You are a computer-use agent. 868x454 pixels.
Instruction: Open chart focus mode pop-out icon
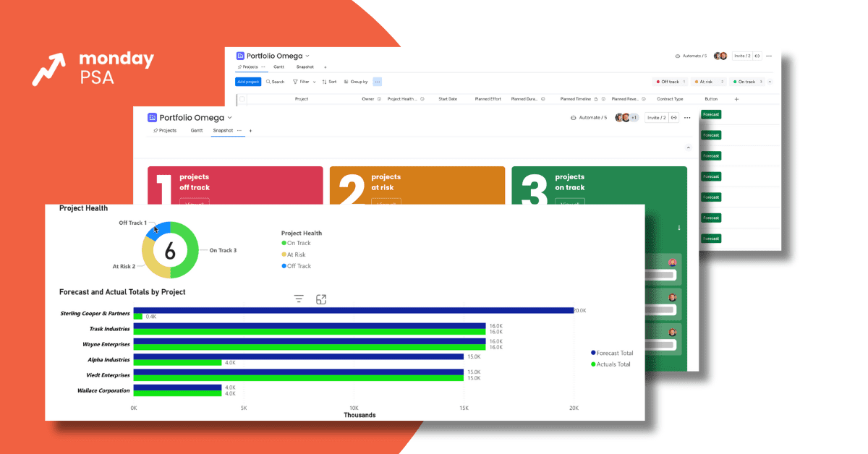[x=321, y=299]
